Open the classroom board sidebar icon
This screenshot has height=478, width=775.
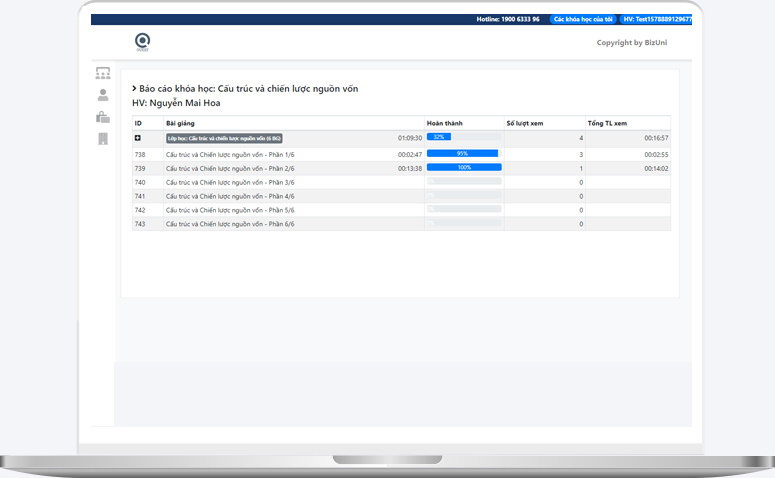tap(103, 73)
